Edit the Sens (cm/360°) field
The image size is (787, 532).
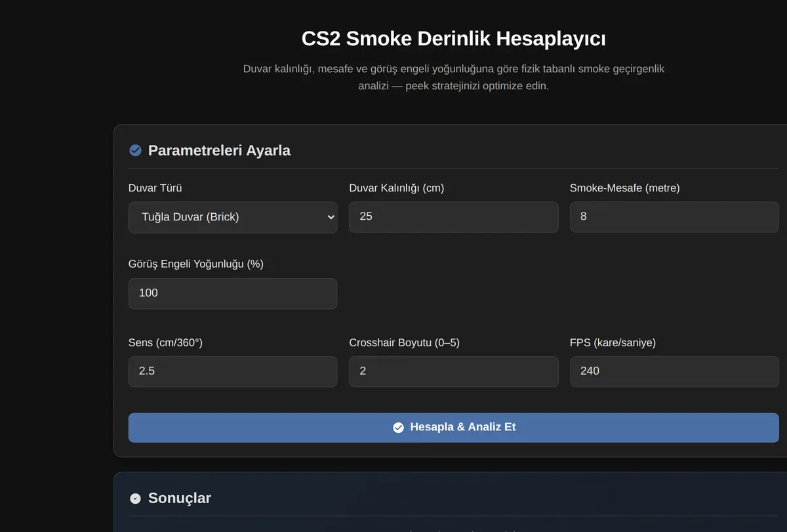[233, 371]
